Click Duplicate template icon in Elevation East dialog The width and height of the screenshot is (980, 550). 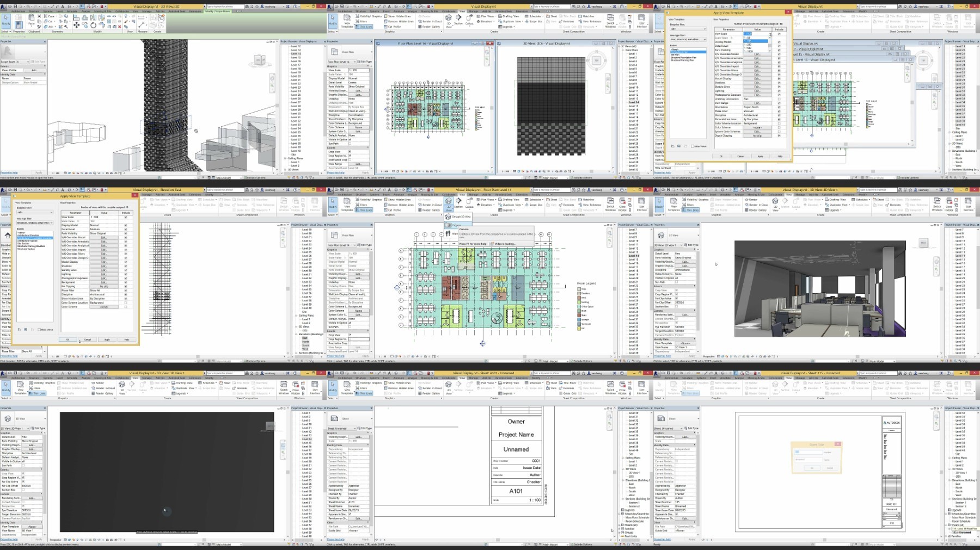pyautogui.click(x=19, y=329)
